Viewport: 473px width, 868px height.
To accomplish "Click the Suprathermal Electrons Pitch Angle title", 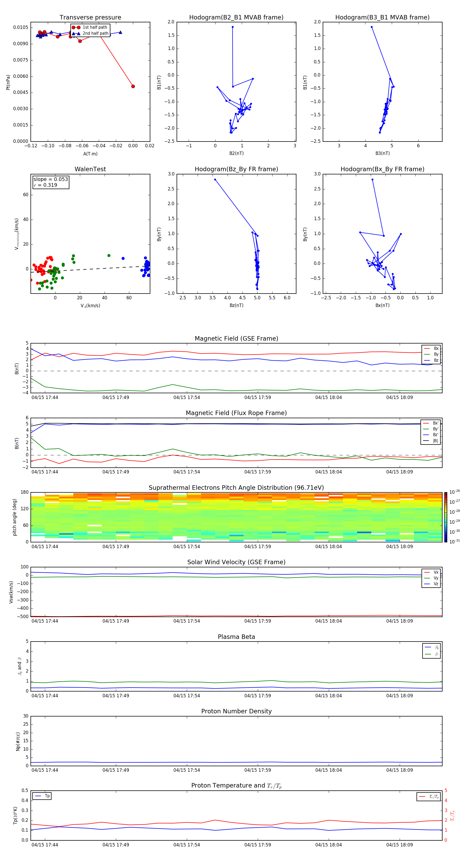I will [236, 488].
